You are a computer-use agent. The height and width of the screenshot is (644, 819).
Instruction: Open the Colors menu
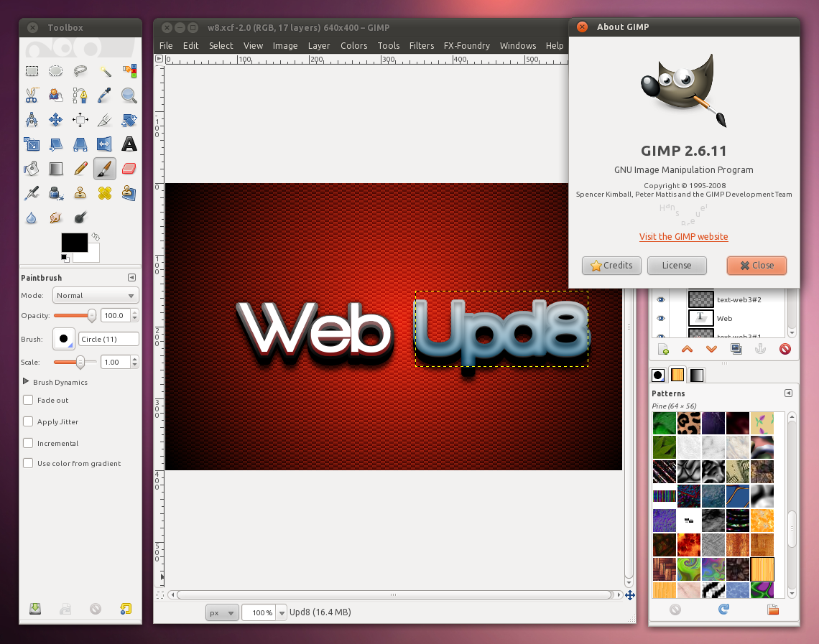point(353,45)
